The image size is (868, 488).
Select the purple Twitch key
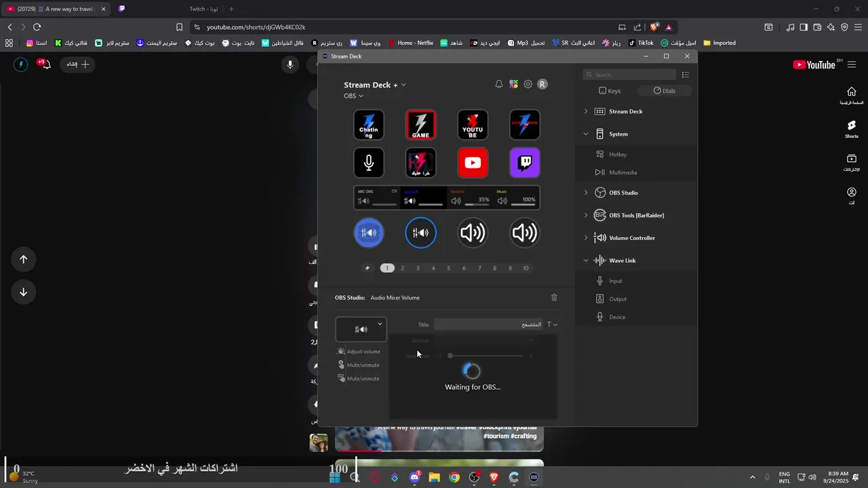pyautogui.click(x=525, y=163)
